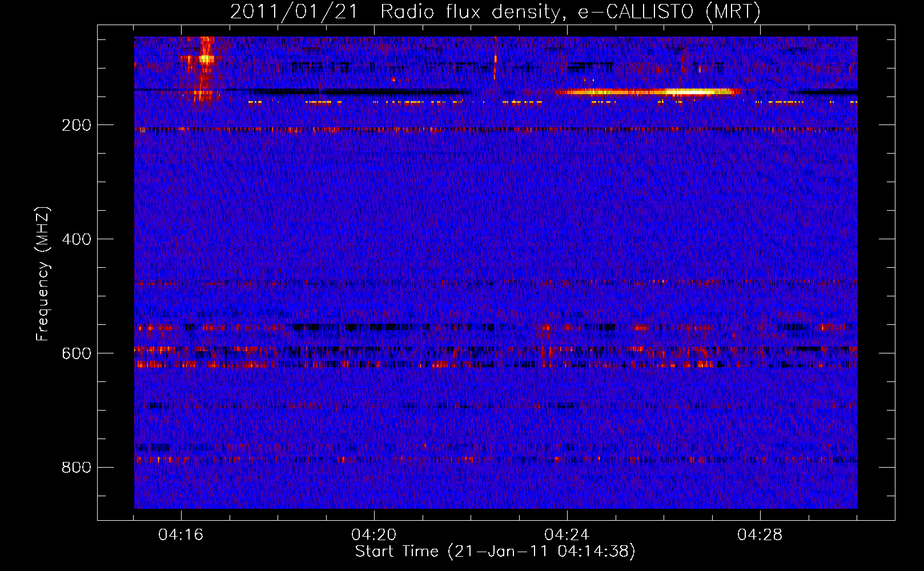Click the 400 MHz frequency tick label

pyautogui.click(x=77, y=239)
